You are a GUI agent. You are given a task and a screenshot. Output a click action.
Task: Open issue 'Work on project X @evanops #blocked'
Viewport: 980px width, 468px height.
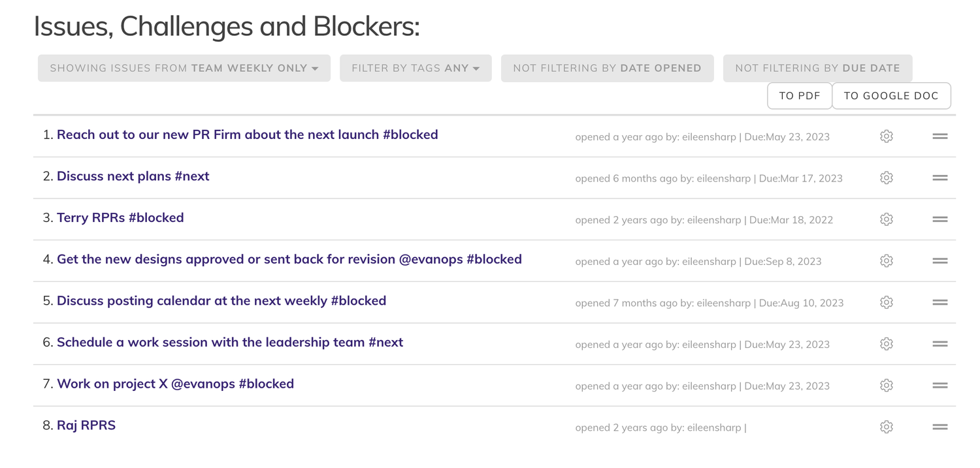[x=175, y=384]
